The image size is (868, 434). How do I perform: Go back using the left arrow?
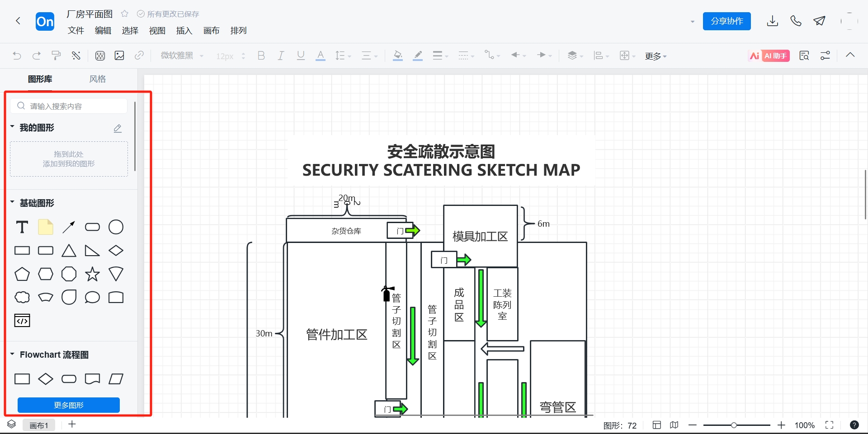(18, 21)
